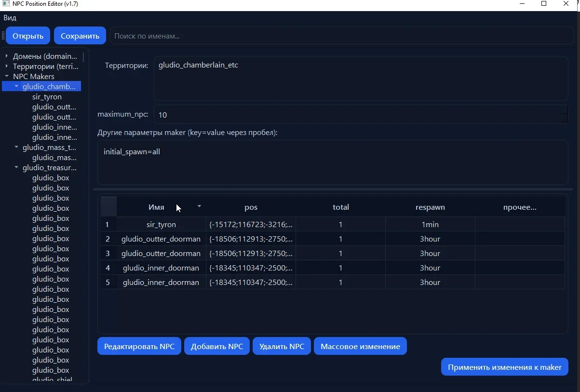Expand the Домены (domain) tree node
The image size is (580, 392).
(x=7, y=56)
